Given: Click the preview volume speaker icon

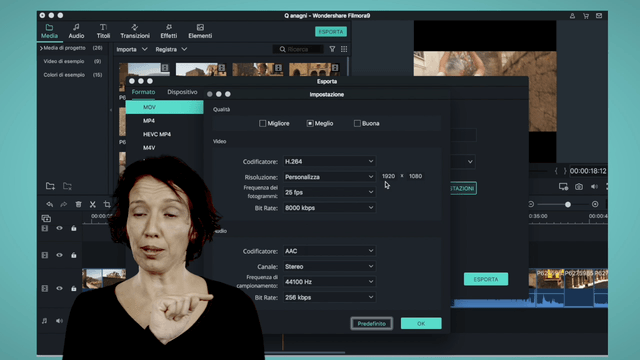Looking at the screenshot, I should 594,187.
